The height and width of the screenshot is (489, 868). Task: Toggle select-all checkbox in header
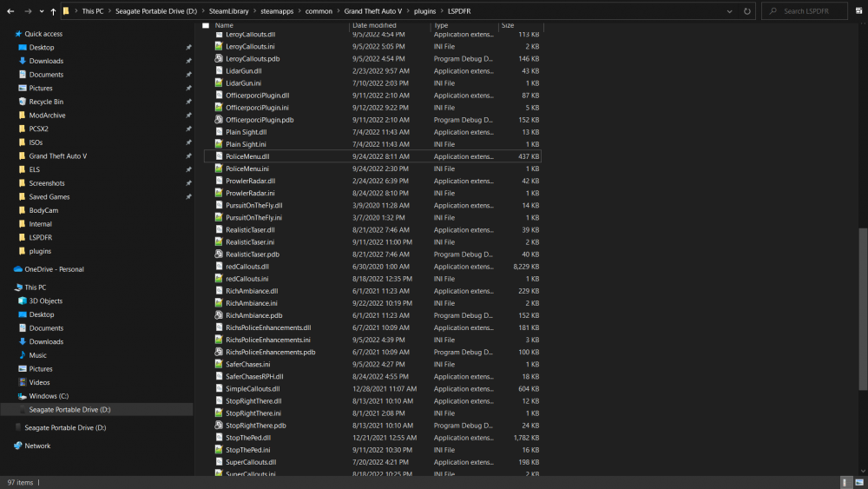click(206, 25)
